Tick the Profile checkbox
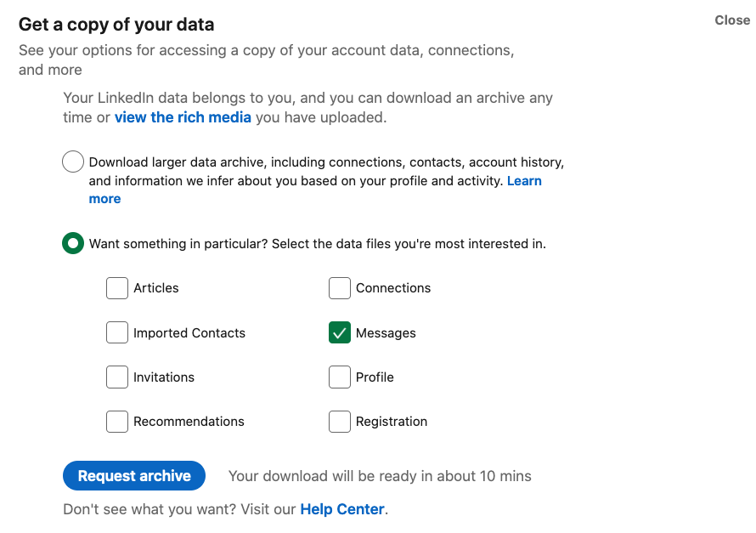Image resolution: width=756 pixels, height=533 pixels. [340, 377]
